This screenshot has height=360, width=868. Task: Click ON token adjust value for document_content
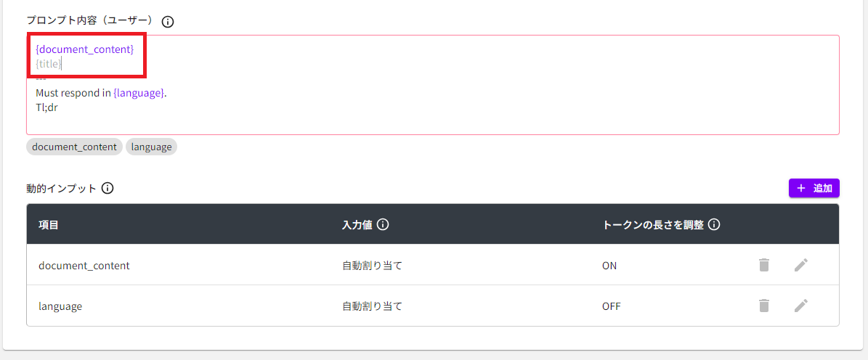(x=609, y=266)
